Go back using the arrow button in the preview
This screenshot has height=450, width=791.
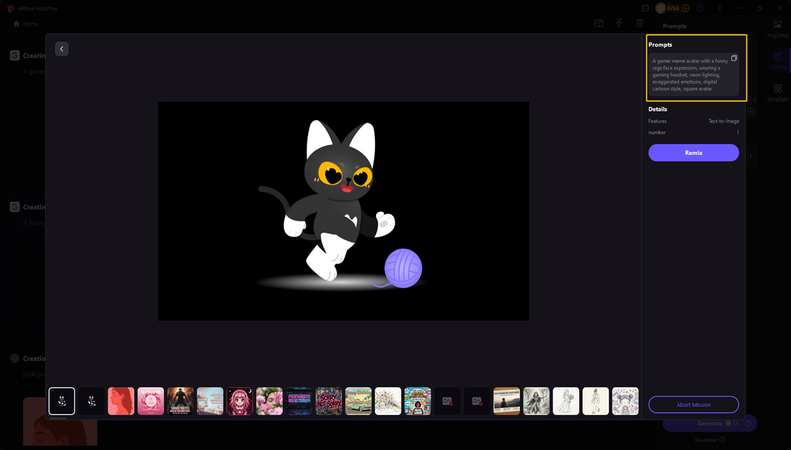pyautogui.click(x=62, y=49)
